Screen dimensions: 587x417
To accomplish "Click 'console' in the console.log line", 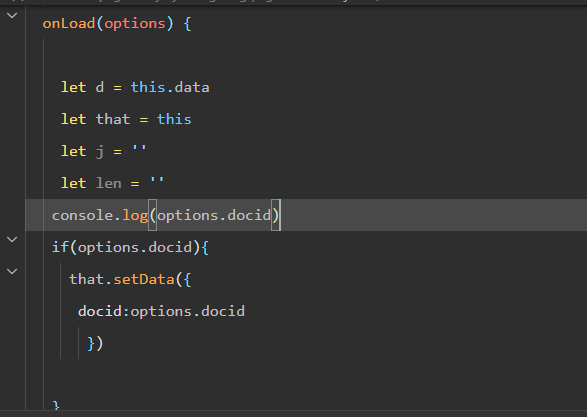I will (x=82, y=216).
